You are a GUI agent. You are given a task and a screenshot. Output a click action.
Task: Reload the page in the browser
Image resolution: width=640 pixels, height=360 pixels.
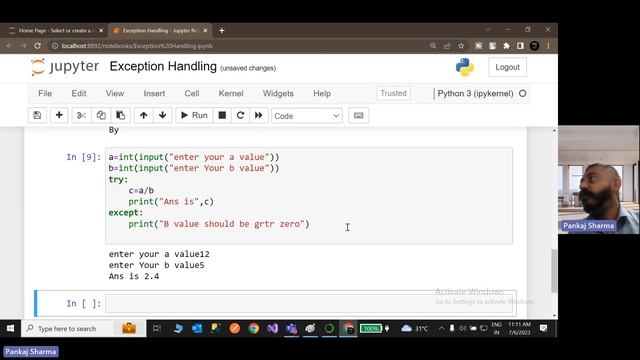(x=37, y=46)
